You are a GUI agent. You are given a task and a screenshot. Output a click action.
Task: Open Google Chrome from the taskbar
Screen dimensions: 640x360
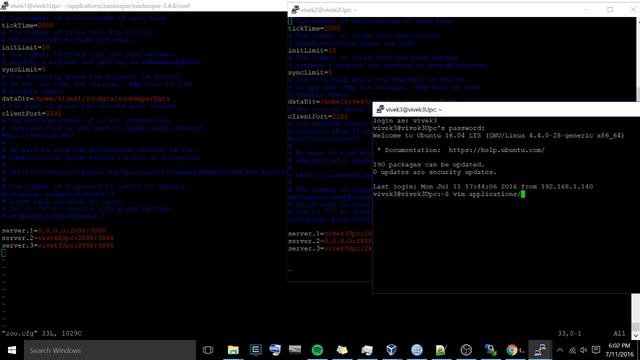click(512, 350)
